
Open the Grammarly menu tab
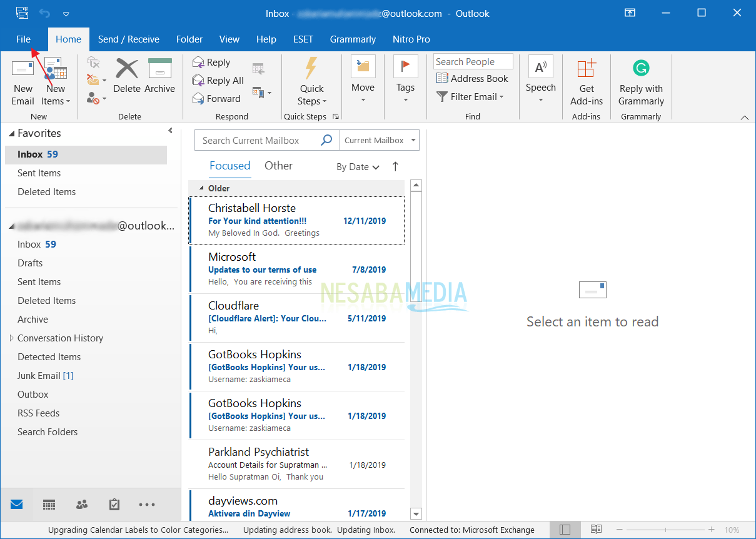click(x=353, y=39)
